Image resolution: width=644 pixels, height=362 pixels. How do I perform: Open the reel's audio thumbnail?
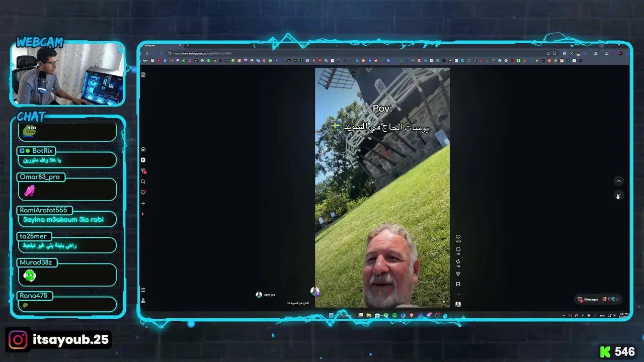point(458,304)
